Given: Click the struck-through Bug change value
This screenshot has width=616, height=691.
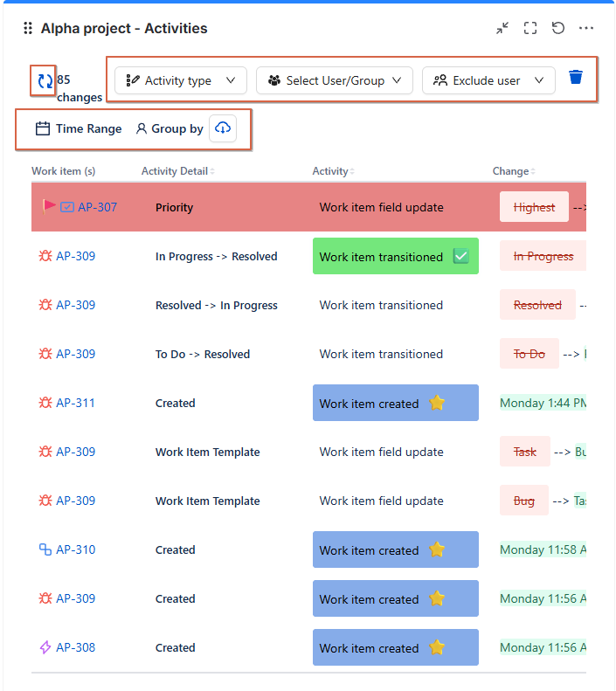Looking at the screenshot, I should pos(524,501).
